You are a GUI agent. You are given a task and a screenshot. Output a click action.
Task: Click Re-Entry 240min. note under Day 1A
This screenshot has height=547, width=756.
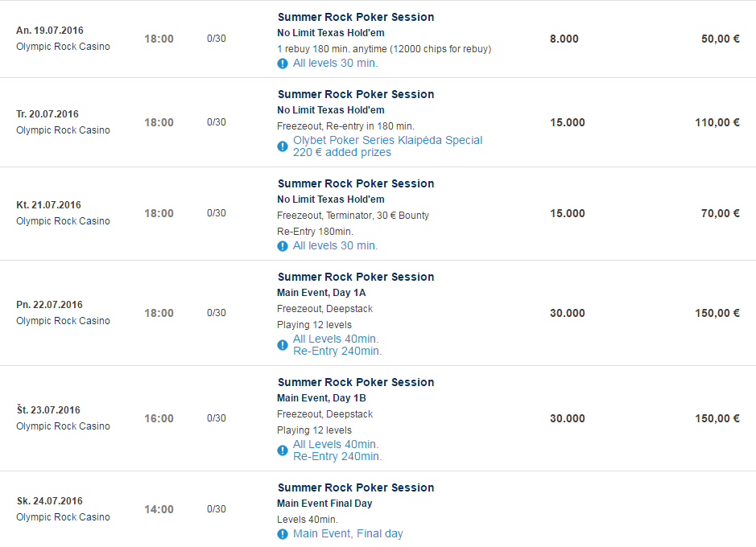point(337,351)
